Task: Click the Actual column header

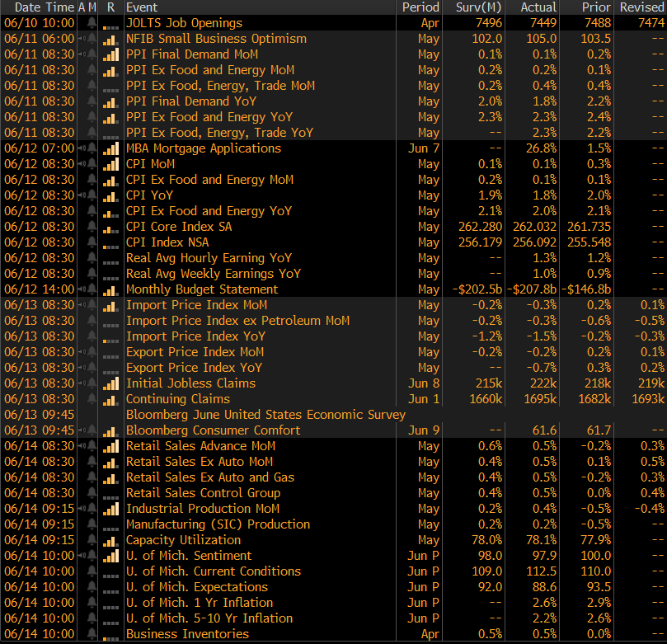Action: (538, 7)
